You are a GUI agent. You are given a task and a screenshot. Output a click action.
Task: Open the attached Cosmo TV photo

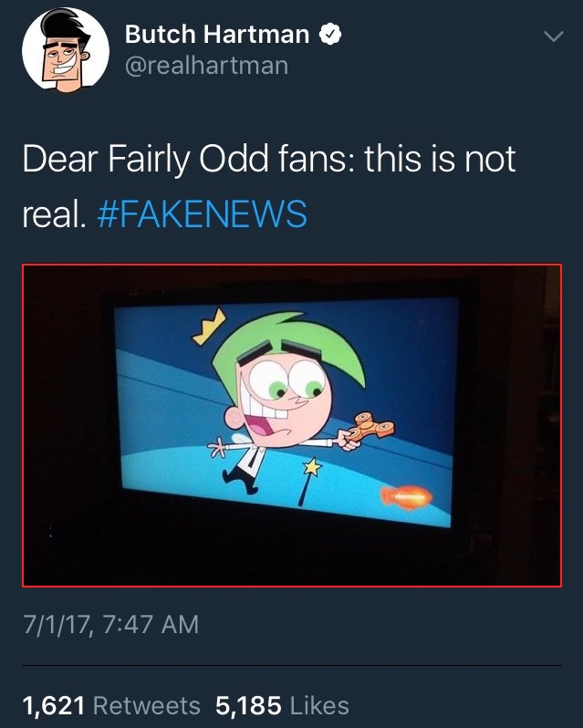coord(292,425)
